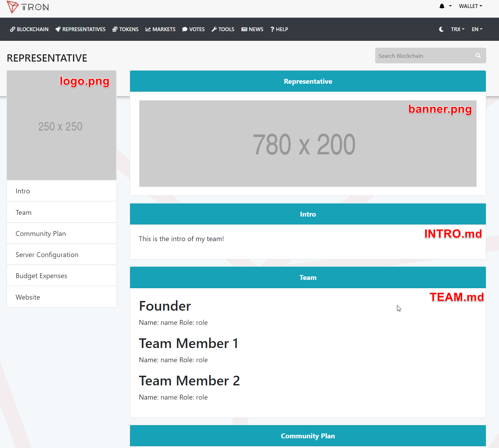Jump to Intro in sidebar
The image size is (499, 448).
pyautogui.click(x=62, y=191)
